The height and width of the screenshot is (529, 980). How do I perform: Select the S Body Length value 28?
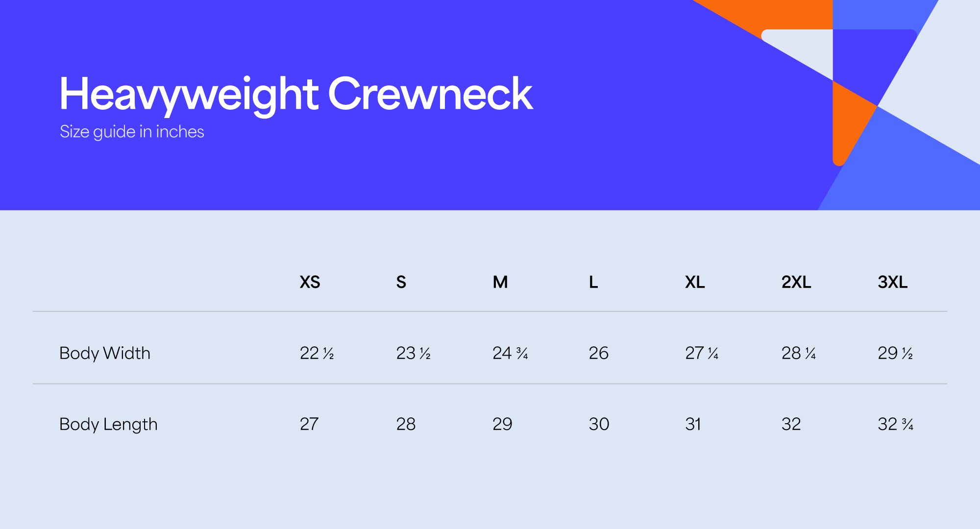[406, 424]
